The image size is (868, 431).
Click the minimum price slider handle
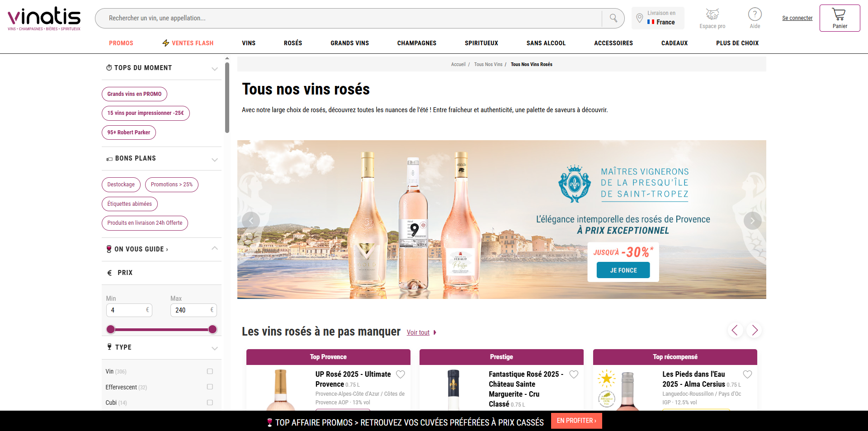tap(111, 329)
